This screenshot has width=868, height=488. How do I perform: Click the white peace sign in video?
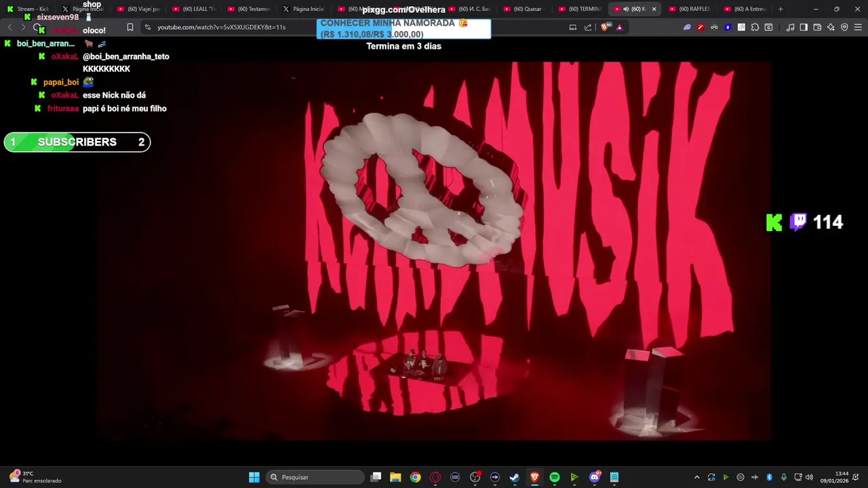(x=421, y=189)
